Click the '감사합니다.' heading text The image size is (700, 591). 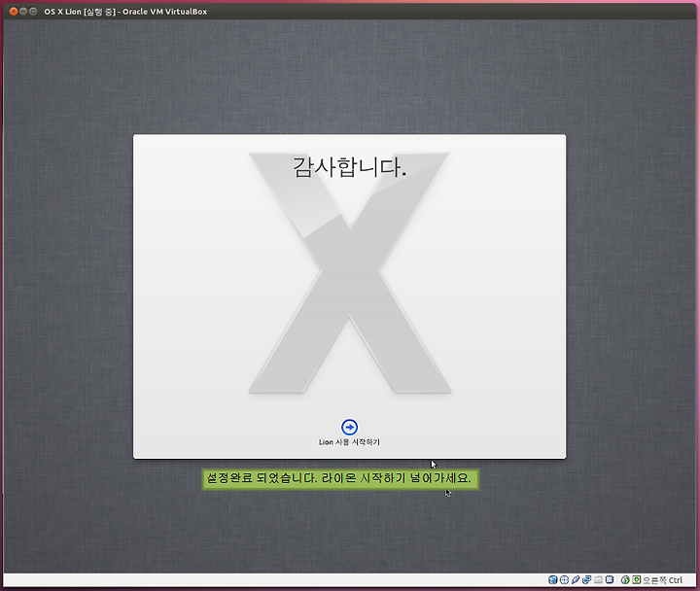point(350,167)
